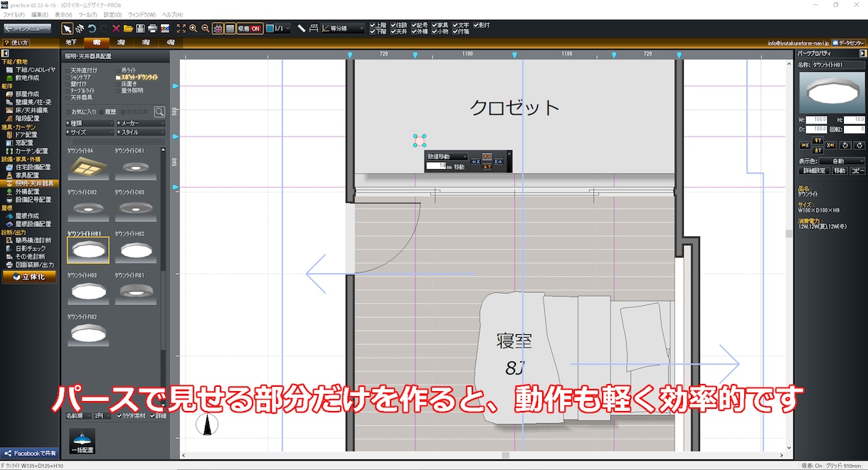Viewport: 868px width, 470px height.
Task: Collapse the left navigation panel arrow
Action: (x=4, y=53)
